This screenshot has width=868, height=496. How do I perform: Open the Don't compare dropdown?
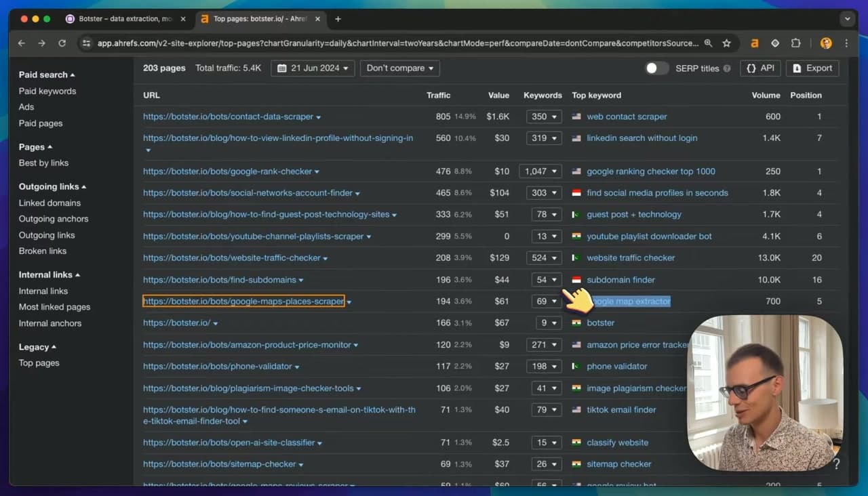(399, 68)
